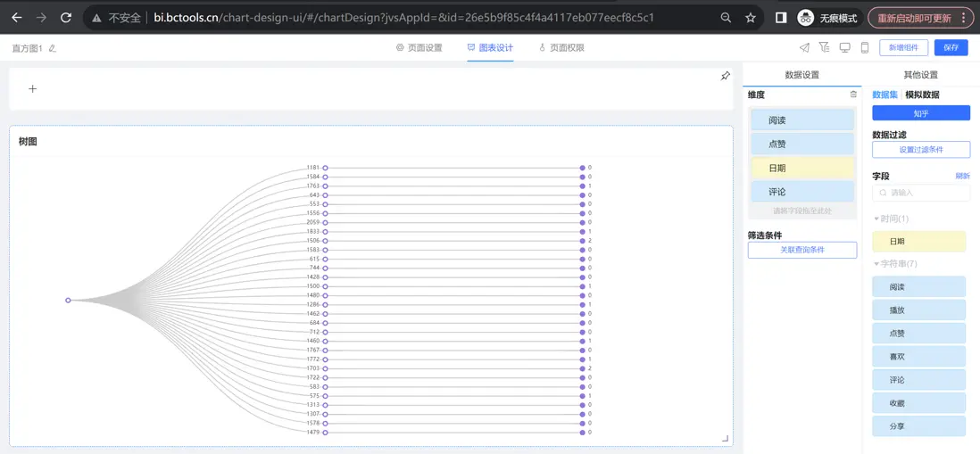
Task: Click the 设置过滤条件 button
Action: pyautogui.click(x=920, y=149)
